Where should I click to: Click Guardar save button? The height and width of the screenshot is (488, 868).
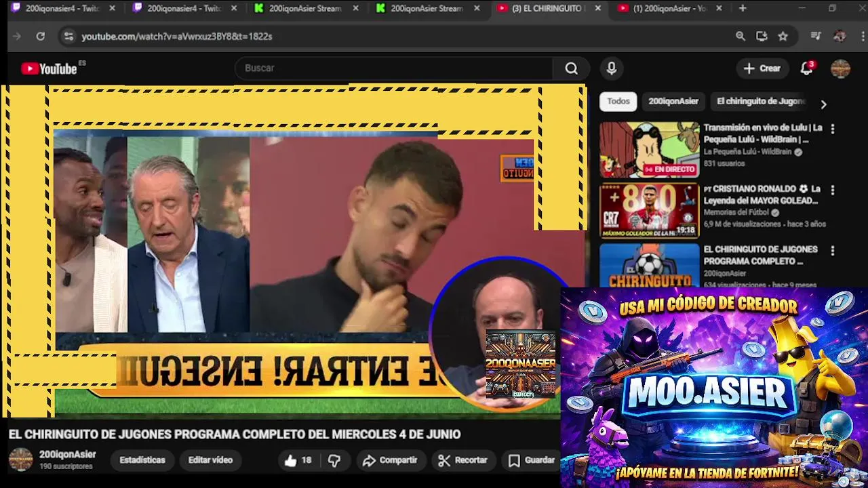click(532, 461)
